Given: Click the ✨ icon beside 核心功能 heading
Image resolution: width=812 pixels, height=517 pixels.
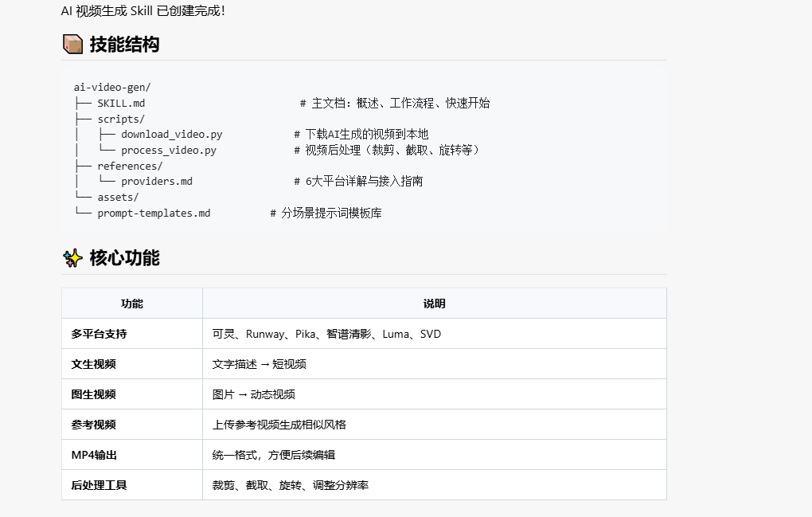Looking at the screenshot, I should coord(72,258).
